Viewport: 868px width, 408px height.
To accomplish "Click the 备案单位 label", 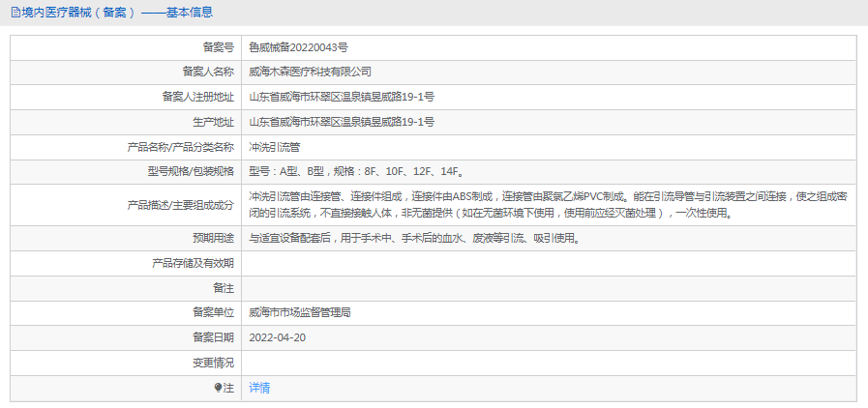I will coord(214,313).
